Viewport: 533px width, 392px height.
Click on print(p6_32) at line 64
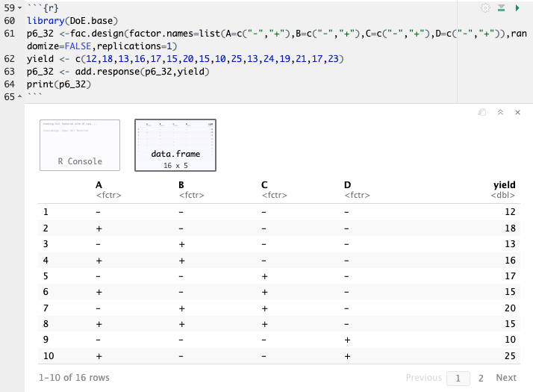click(59, 84)
